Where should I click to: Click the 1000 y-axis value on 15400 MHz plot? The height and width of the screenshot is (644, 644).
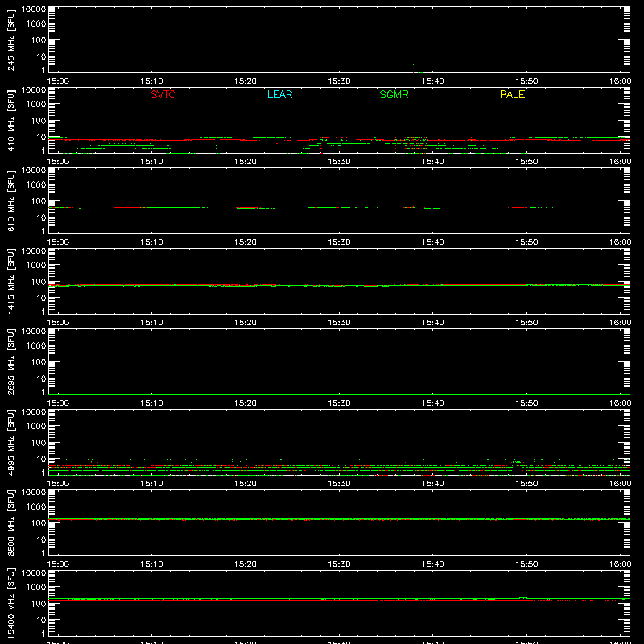pyautogui.click(x=36, y=588)
